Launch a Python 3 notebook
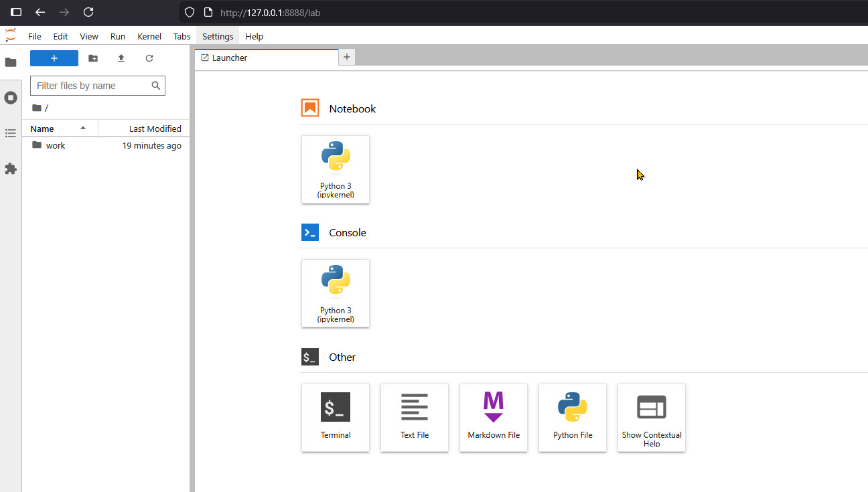The width and height of the screenshot is (868, 492). coord(335,169)
